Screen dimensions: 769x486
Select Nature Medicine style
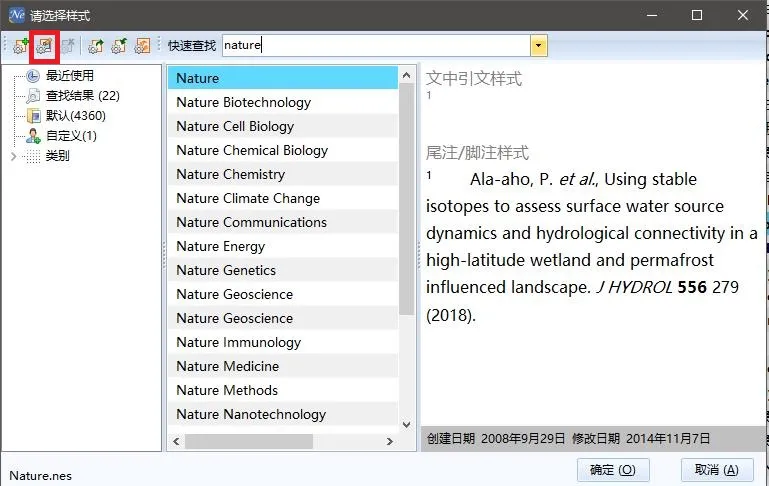click(x=283, y=366)
